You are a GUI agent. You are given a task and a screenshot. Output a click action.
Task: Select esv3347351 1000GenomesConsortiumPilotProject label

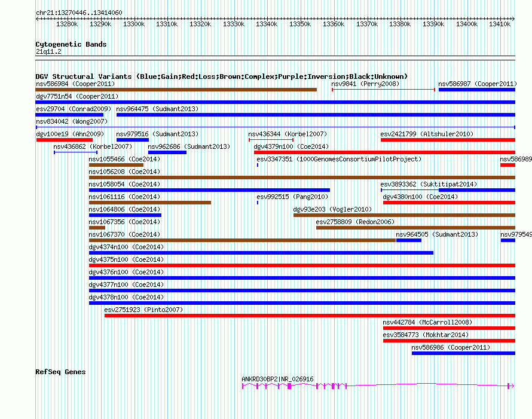click(339, 159)
